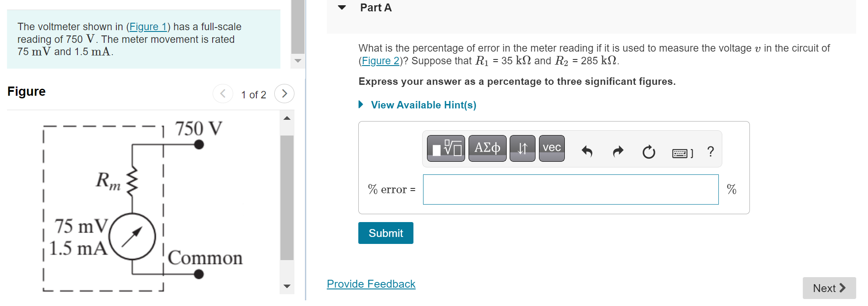The height and width of the screenshot is (306, 868).
Task: Reset the answer input field
Action: click(648, 152)
